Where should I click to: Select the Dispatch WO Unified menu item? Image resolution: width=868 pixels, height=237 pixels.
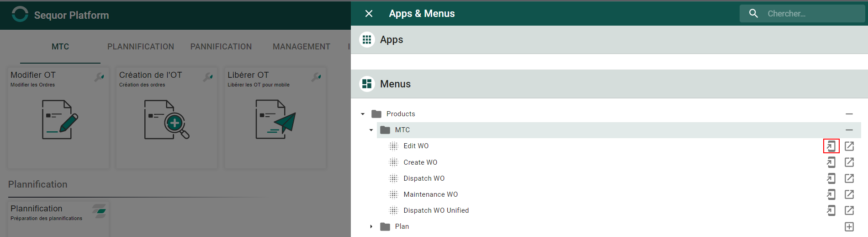(436, 210)
